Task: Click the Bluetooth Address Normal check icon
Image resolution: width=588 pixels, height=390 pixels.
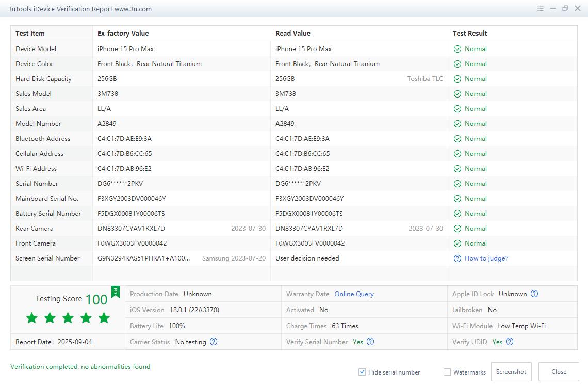Action: click(458, 139)
